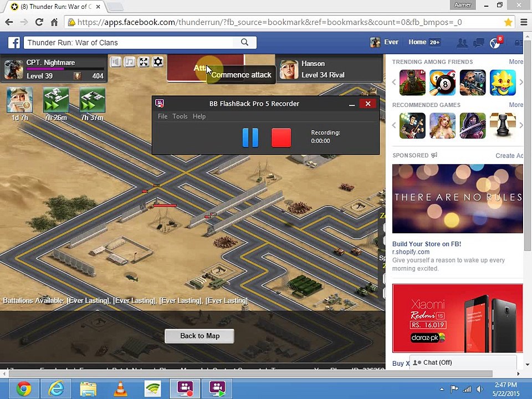
Task: Click the tank game icon in Trending
Action: click(412, 83)
